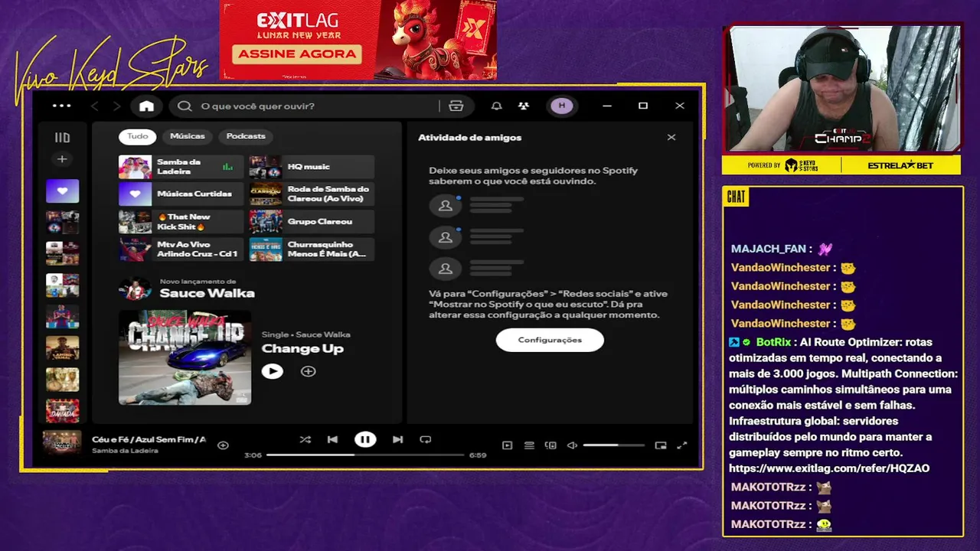Go back with the left arrow
The height and width of the screenshot is (551, 980).
tap(94, 106)
